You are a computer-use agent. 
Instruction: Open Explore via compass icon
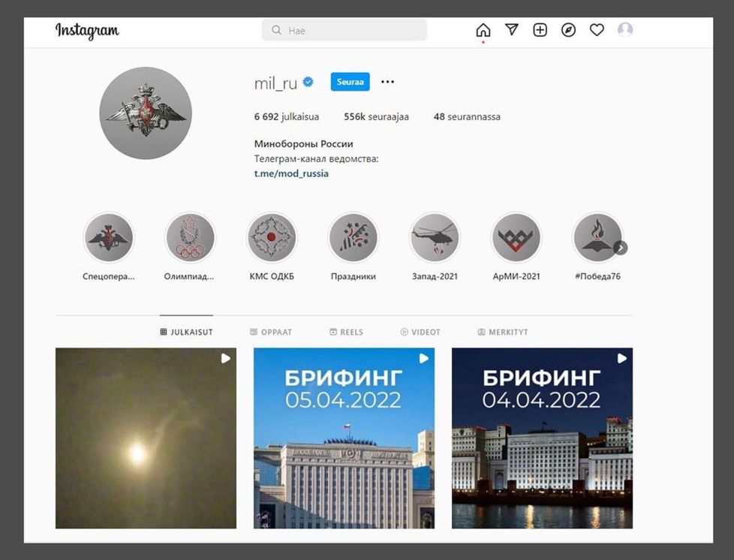coord(568,30)
